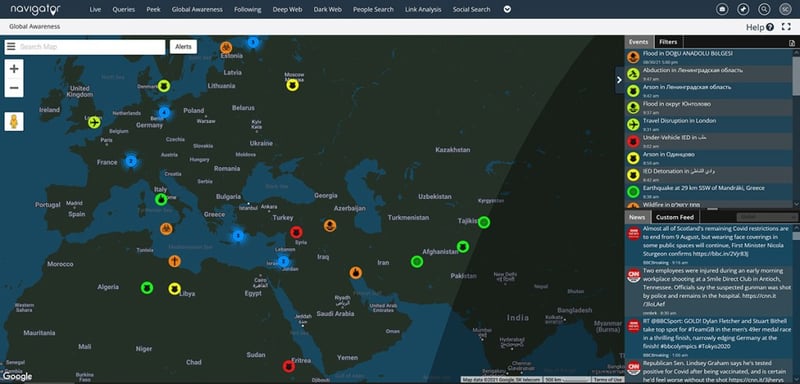Switch to the News tab
The width and height of the screenshot is (800, 384).
pos(637,217)
